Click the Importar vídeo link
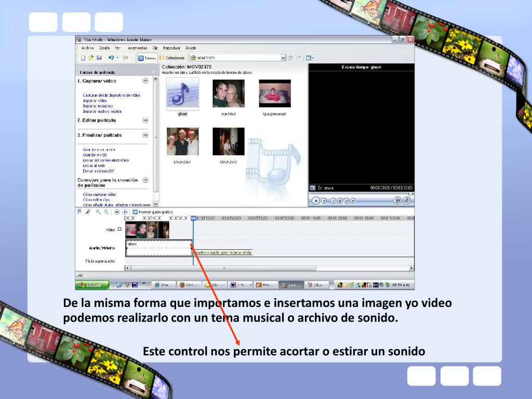Viewport: 532px width, 399px height. [x=95, y=101]
